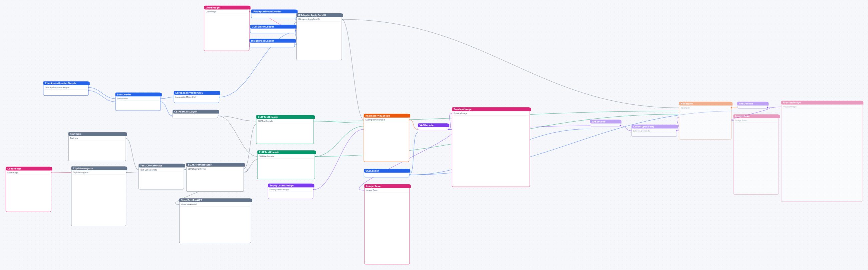Select LoadImage node feeding ClipInterrogator
The image size is (868, 270).
[x=29, y=189]
